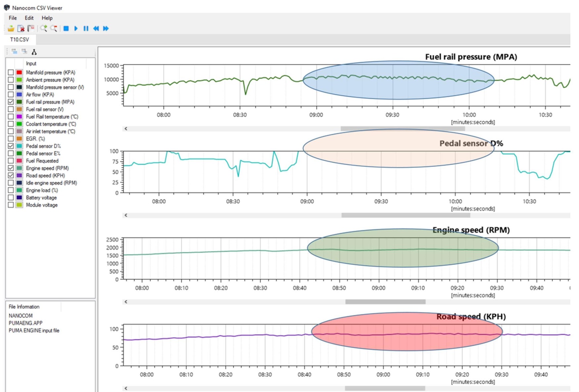Image resolution: width=579 pixels, height=392 pixels.
Task: Select the Idle engine speed (RPM) label
Action: point(51,183)
